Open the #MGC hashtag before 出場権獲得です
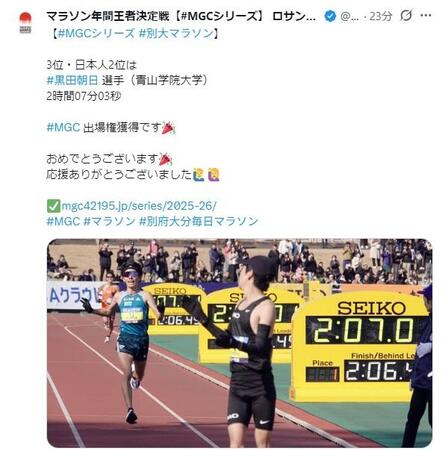The height and width of the screenshot is (450, 445). point(63,127)
